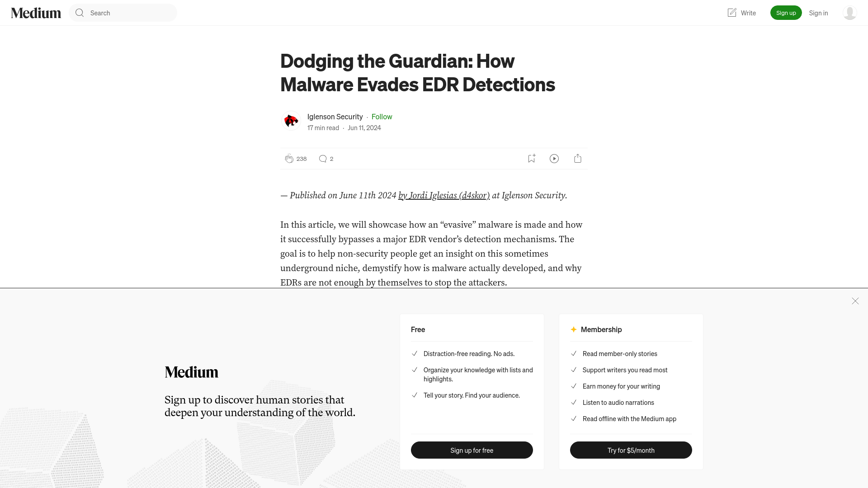Click the Try for $5/month button
The image size is (868, 488).
pos(631,450)
